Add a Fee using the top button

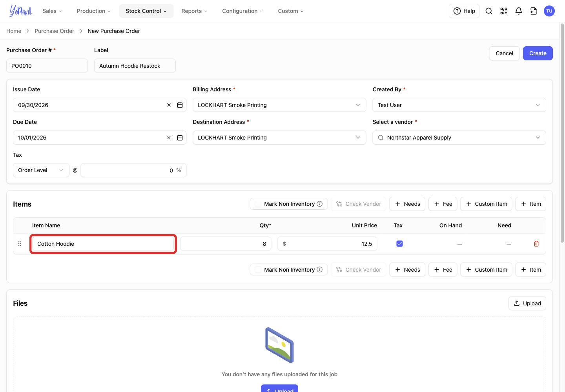[x=443, y=204]
